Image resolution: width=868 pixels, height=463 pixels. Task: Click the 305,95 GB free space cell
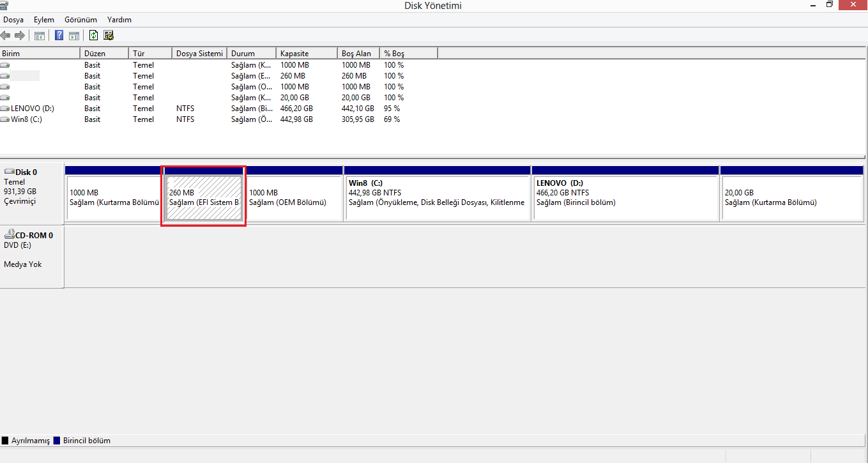pyautogui.click(x=358, y=119)
